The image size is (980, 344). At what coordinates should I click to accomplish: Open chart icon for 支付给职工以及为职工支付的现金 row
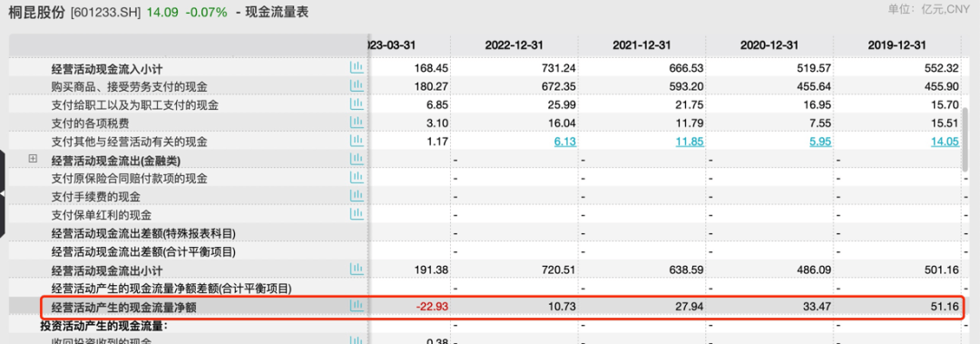tap(357, 103)
